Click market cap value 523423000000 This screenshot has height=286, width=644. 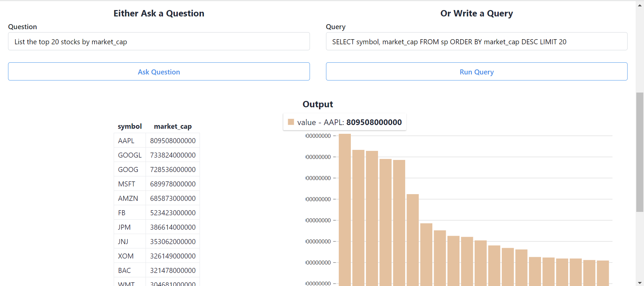tap(173, 213)
